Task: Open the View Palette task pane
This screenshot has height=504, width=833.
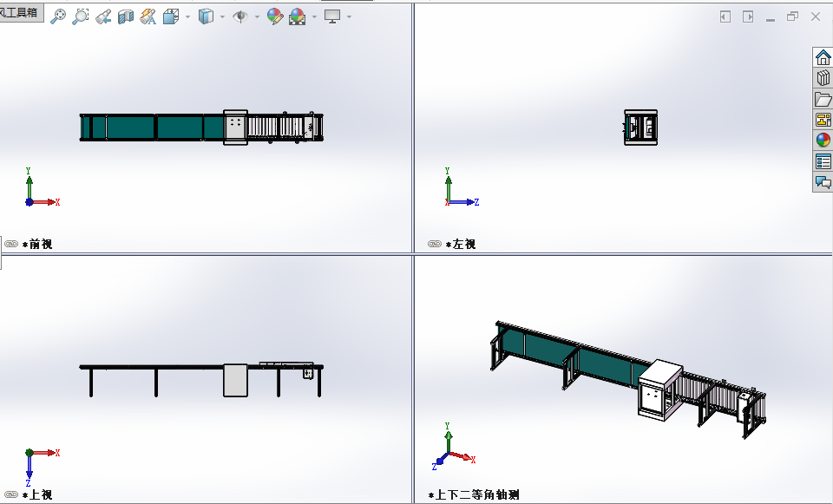Action: tap(823, 120)
